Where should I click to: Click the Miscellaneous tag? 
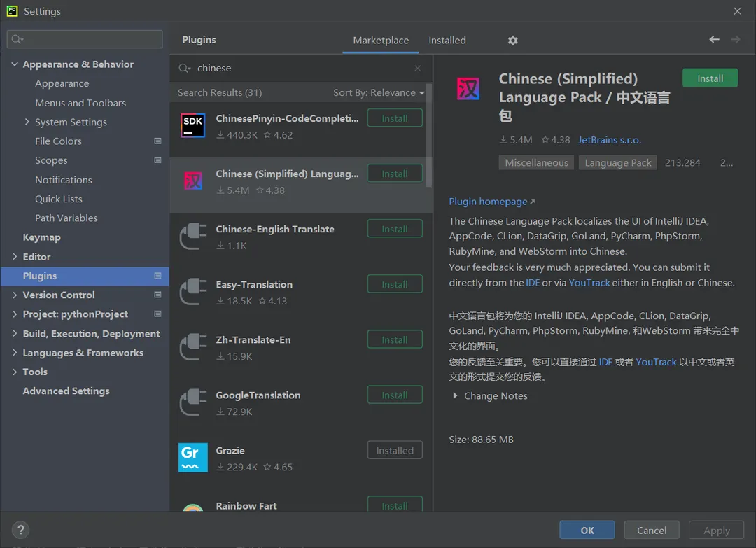(536, 162)
